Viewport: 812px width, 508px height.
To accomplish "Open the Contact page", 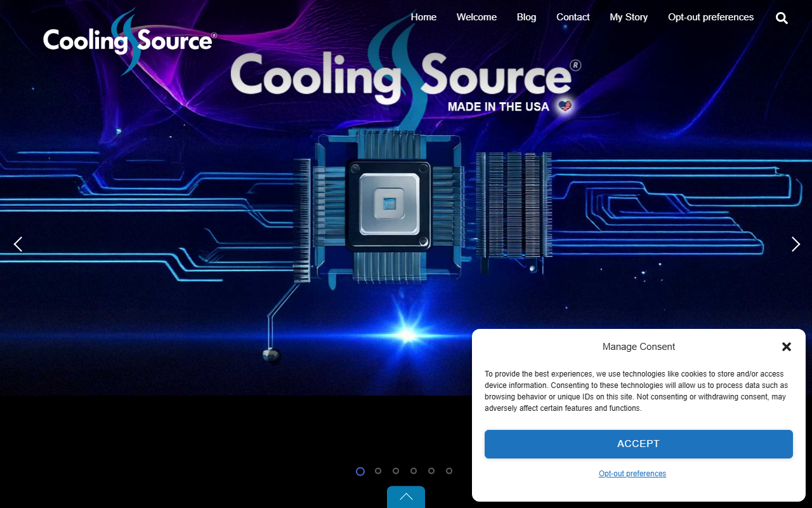I will click(x=573, y=17).
